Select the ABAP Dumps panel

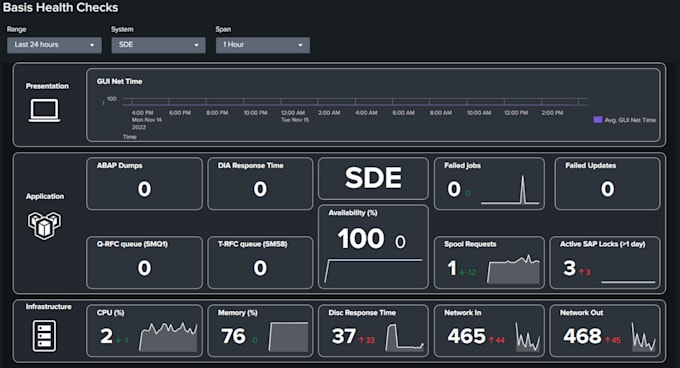[144, 184]
